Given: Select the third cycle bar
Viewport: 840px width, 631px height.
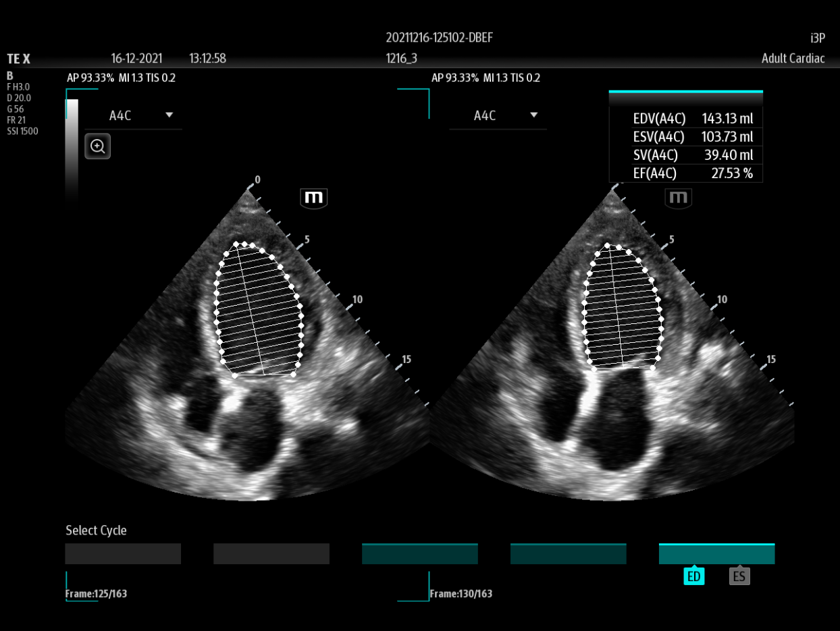Looking at the screenshot, I should (419, 553).
